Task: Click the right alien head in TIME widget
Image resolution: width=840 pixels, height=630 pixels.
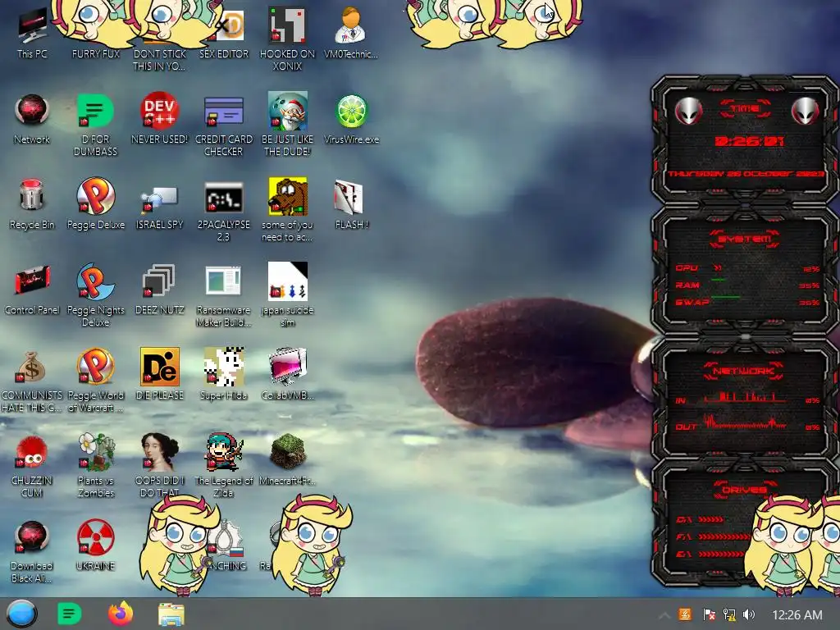Action: (806, 111)
